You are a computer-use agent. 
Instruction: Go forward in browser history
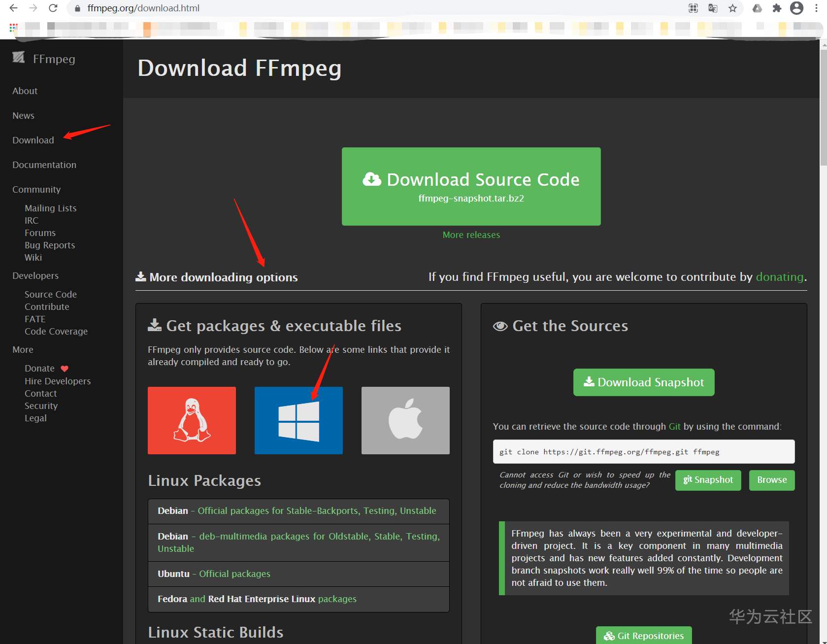click(x=33, y=8)
